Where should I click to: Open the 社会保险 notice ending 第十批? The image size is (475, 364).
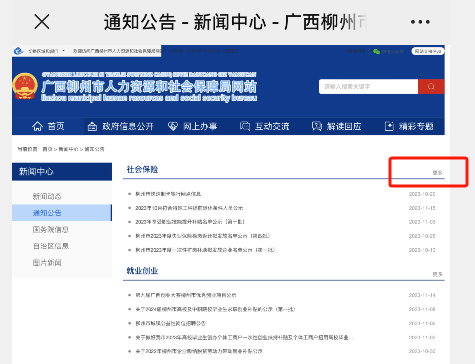click(x=190, y=222)
